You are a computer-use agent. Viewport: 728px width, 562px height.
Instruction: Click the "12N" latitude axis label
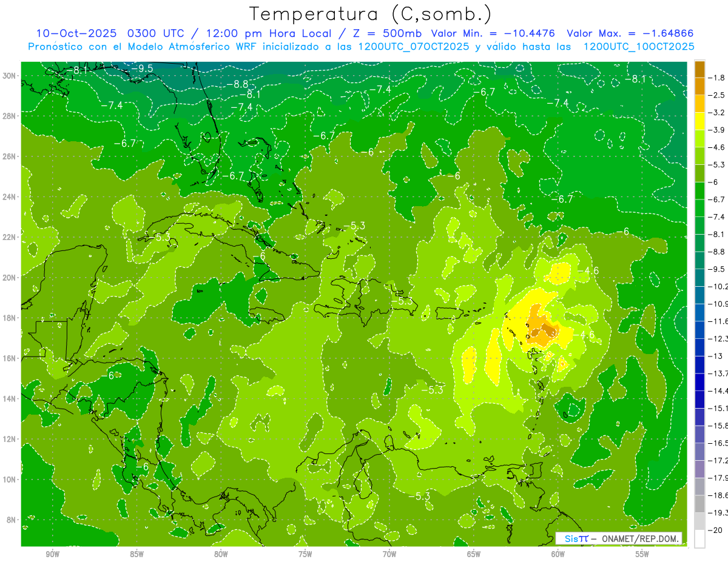[x=8, y=439]
